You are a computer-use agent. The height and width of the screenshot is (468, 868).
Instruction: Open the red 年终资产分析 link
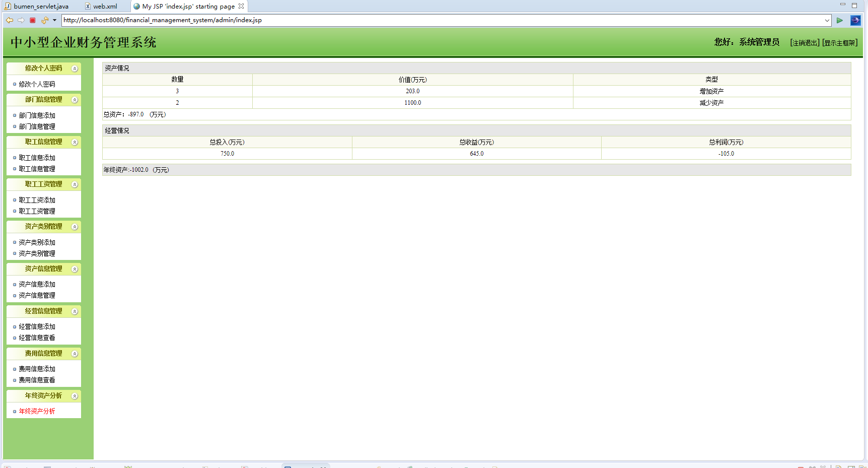click(37, 411)
